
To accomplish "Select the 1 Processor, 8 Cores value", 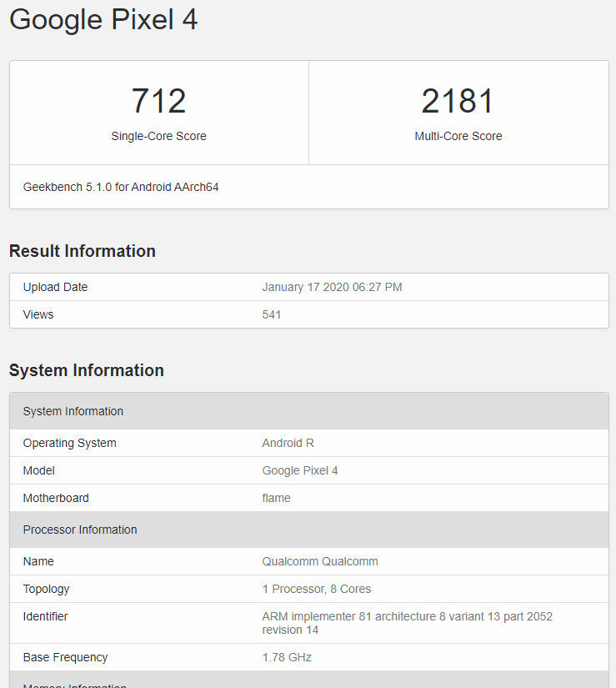I will [x=317, y=589].
